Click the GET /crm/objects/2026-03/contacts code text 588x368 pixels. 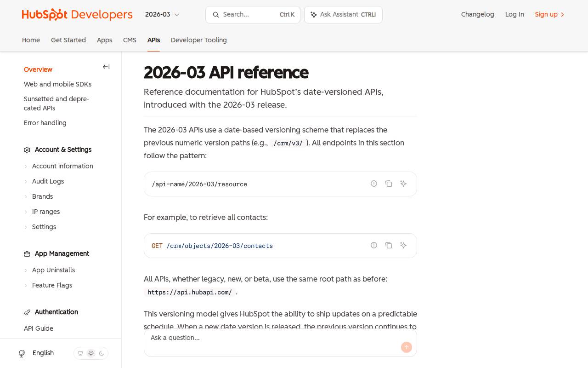tap(212, 246)
